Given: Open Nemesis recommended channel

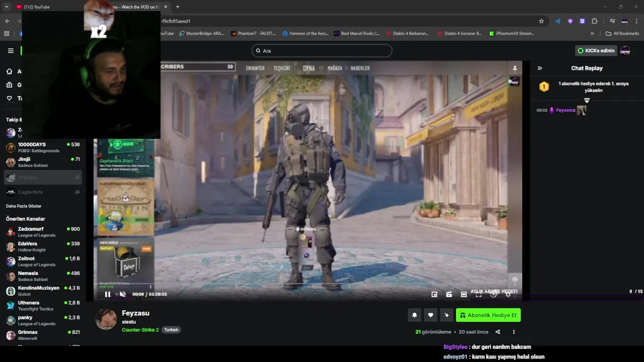Looking at the screenshot, I should pyautogui.click(x=43, y=276).
